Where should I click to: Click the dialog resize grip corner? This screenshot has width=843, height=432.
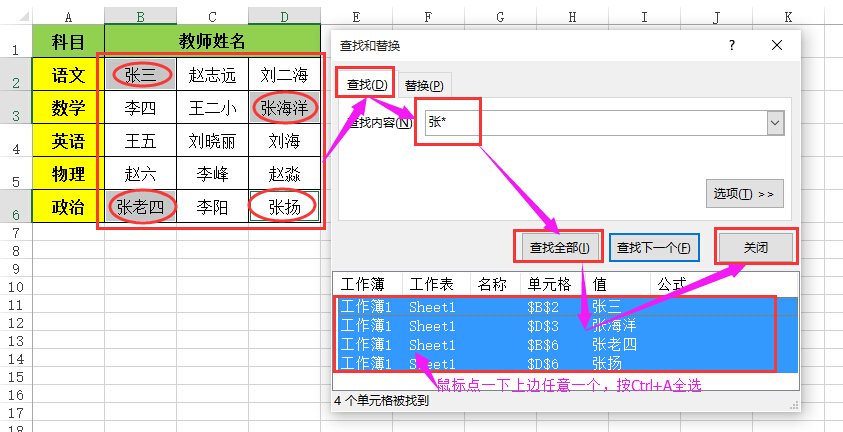(x=795, y=406)
